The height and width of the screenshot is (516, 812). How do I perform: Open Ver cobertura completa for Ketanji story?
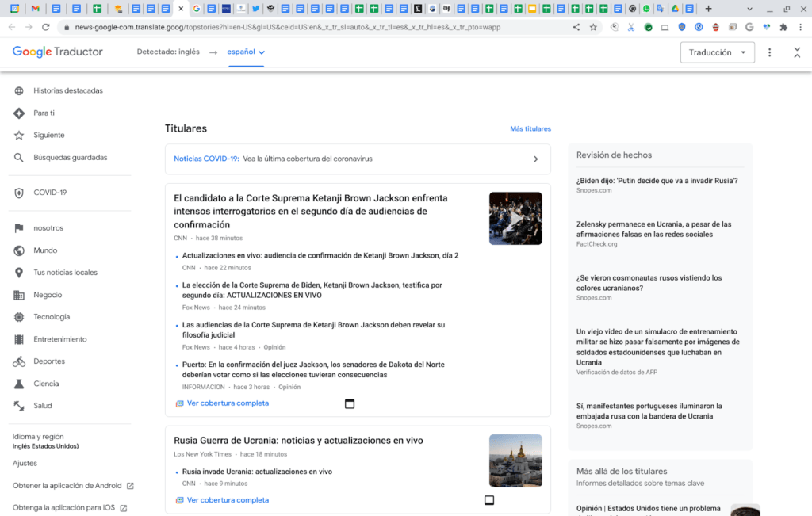pos(228,403)
